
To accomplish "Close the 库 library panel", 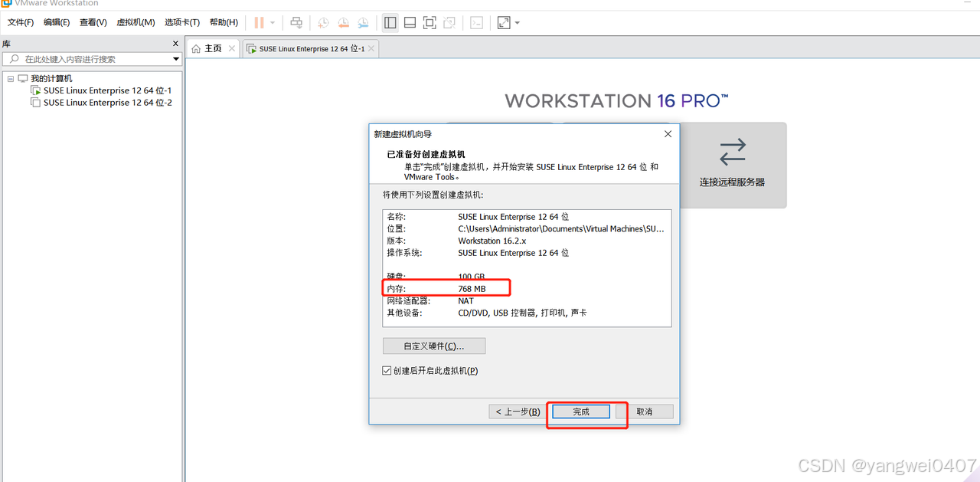I will click(x=175, y=44).
